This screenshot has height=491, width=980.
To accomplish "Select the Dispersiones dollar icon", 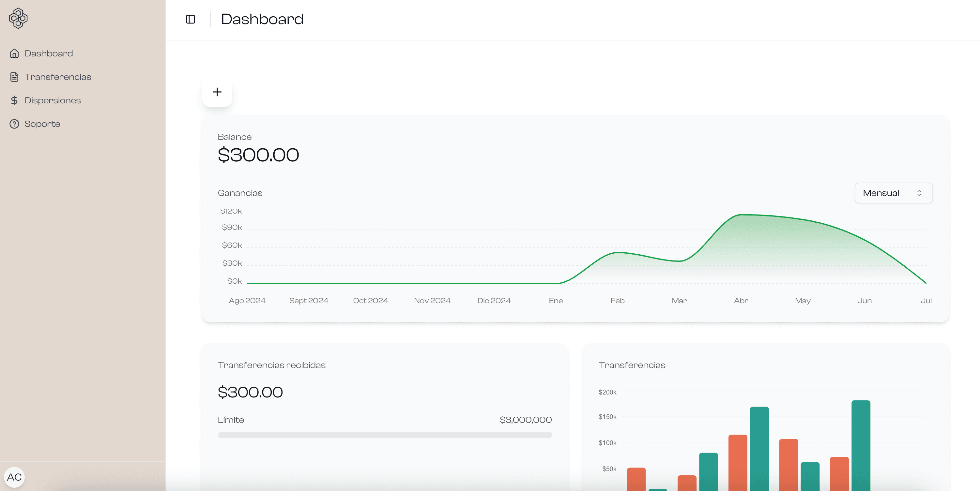I will (x=14, y=100).
